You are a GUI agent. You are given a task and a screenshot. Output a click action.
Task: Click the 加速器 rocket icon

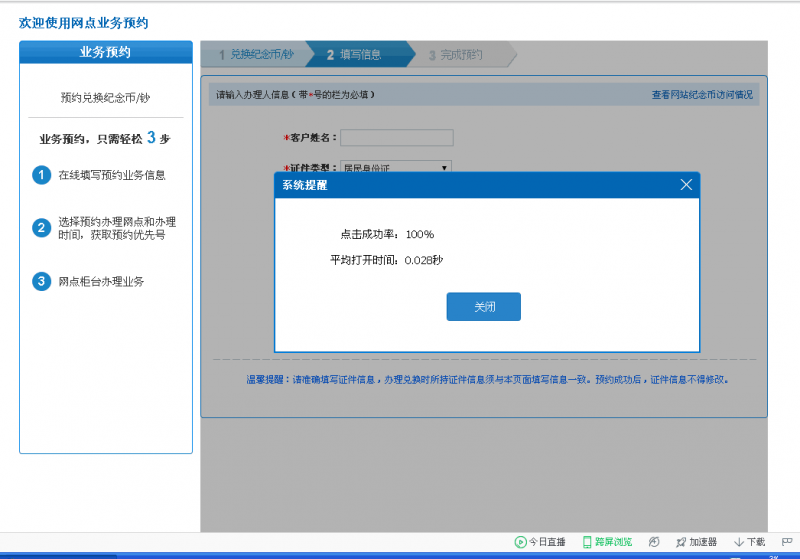point(680,542)
